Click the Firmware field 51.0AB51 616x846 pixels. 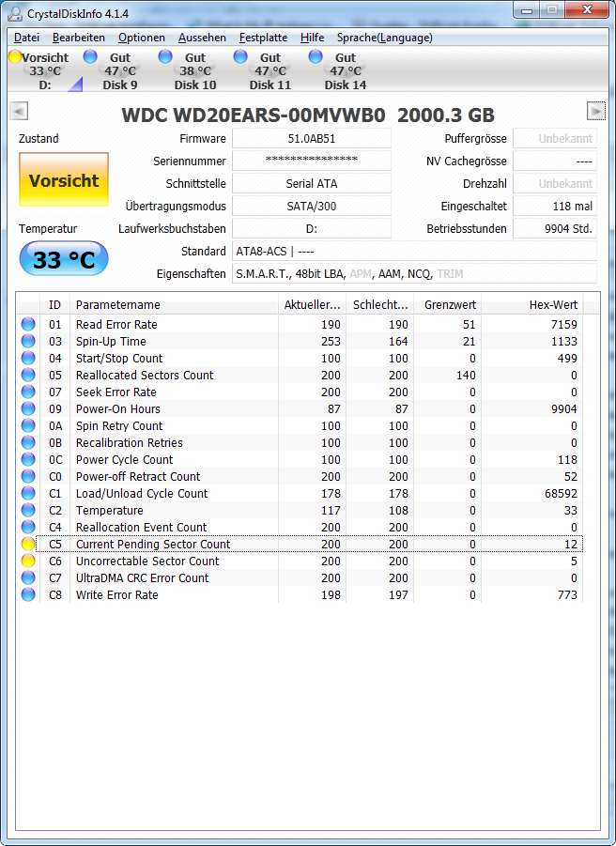coord(312,139)
